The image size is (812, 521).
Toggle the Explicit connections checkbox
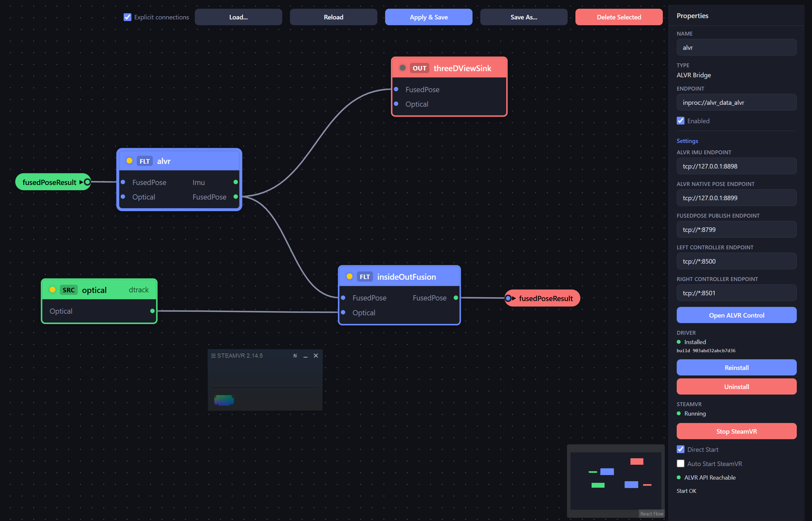tap(127, 17)
